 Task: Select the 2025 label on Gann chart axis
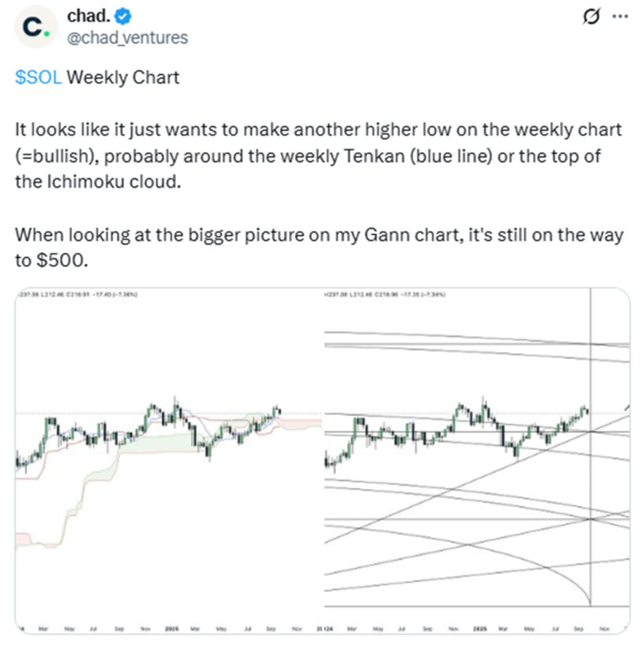[479, 628]
